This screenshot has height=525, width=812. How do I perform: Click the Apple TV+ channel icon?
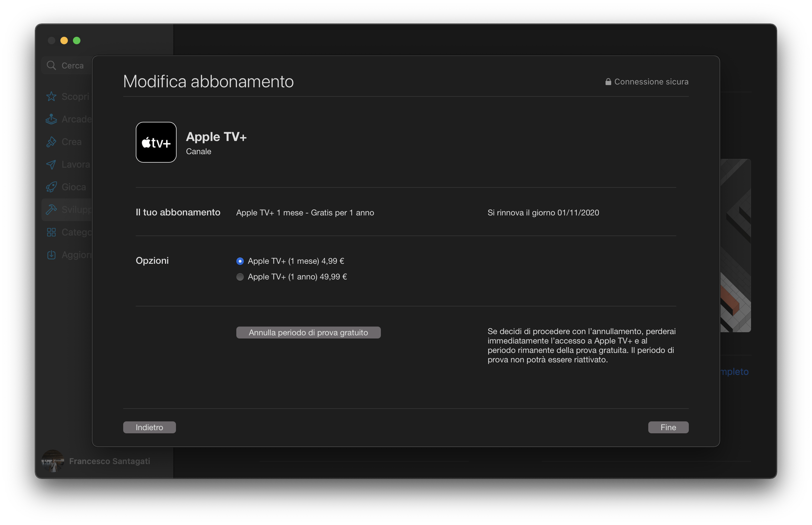pos(156,142)
